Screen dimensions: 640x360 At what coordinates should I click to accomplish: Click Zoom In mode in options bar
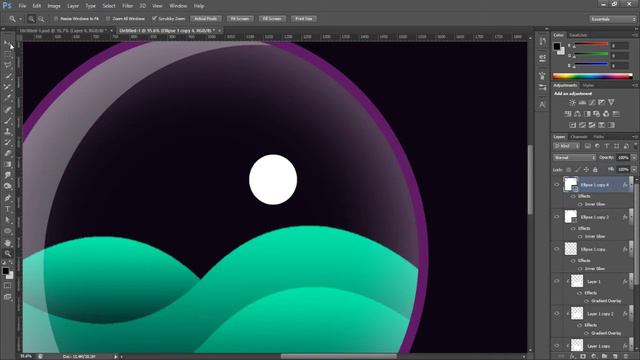[31, 19]
